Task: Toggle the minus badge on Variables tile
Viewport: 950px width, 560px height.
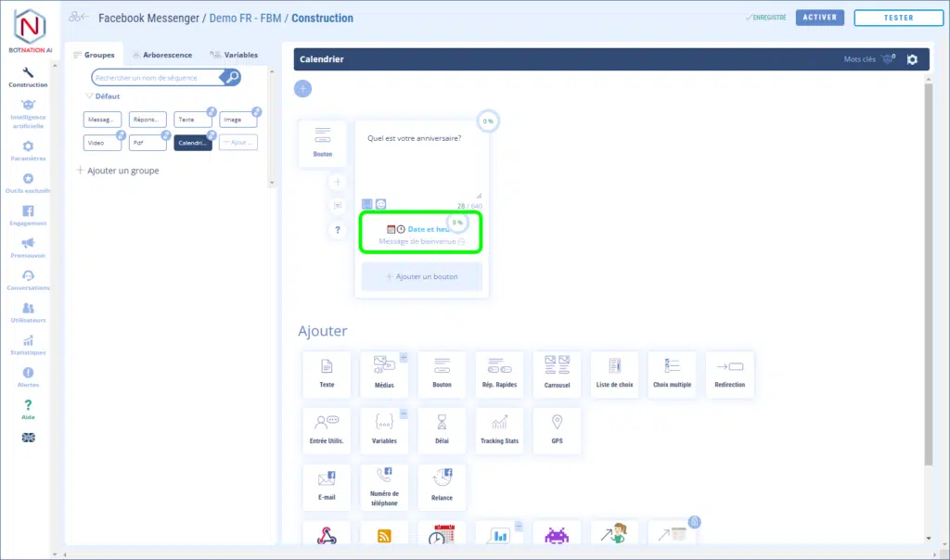Action: [404, 414]
